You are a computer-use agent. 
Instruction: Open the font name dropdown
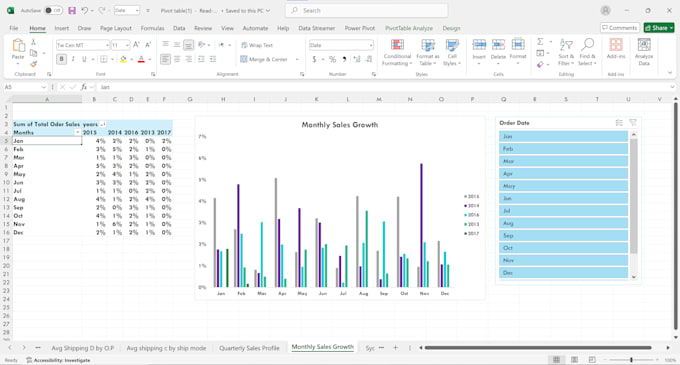tap(107, 45)
